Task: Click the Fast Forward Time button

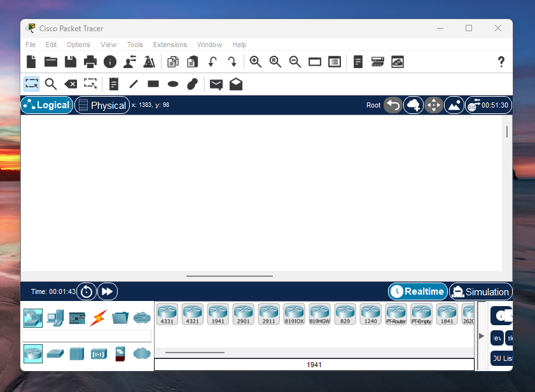Action: 108,291
